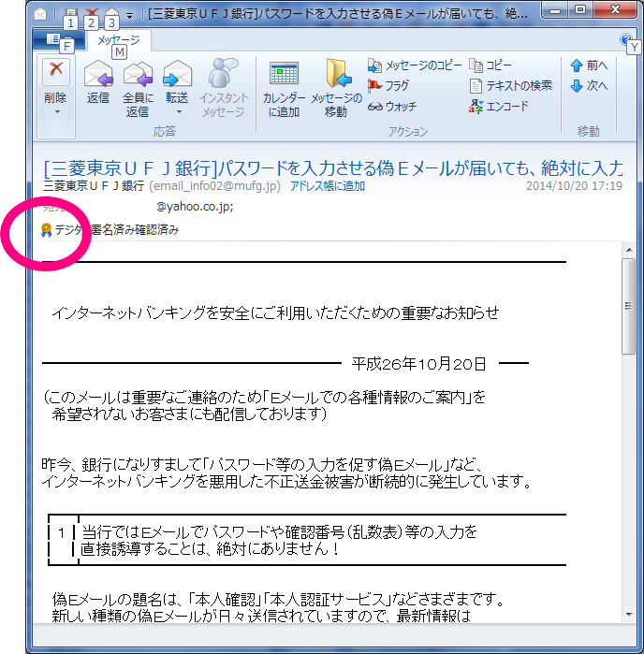Viewport: 644px width, 654px height.
Task: Click the quick access save icon
Action: pyautogui.click(x=71, y=13)
